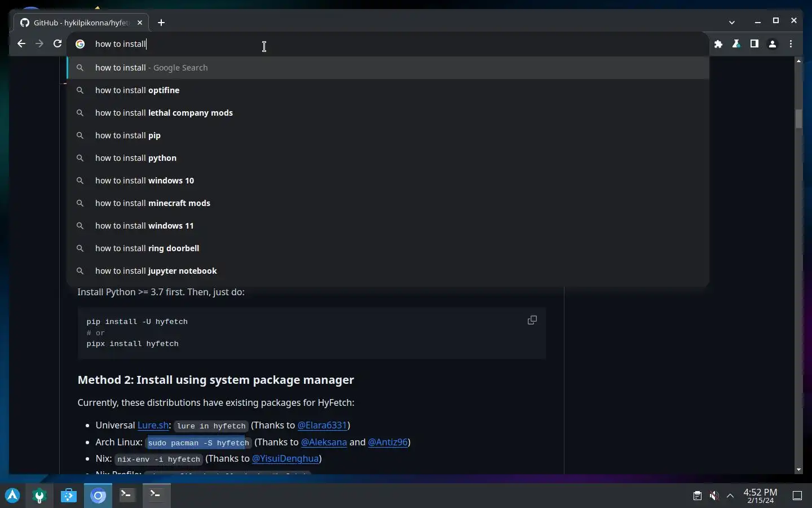Image resolution: width=812 pixels, height=508 pixels.
Task: Open the green taskbar app icon
Action: (39, 496)
